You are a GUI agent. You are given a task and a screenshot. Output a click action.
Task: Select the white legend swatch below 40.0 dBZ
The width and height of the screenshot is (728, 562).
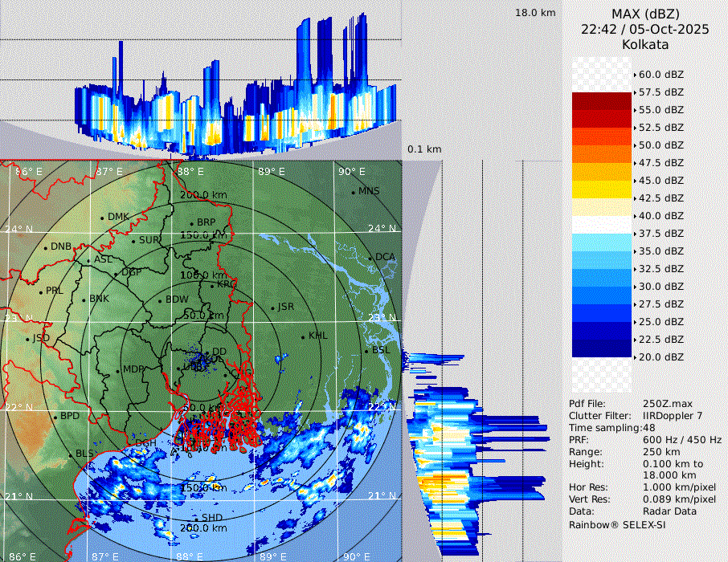click(x=602, y=225)
